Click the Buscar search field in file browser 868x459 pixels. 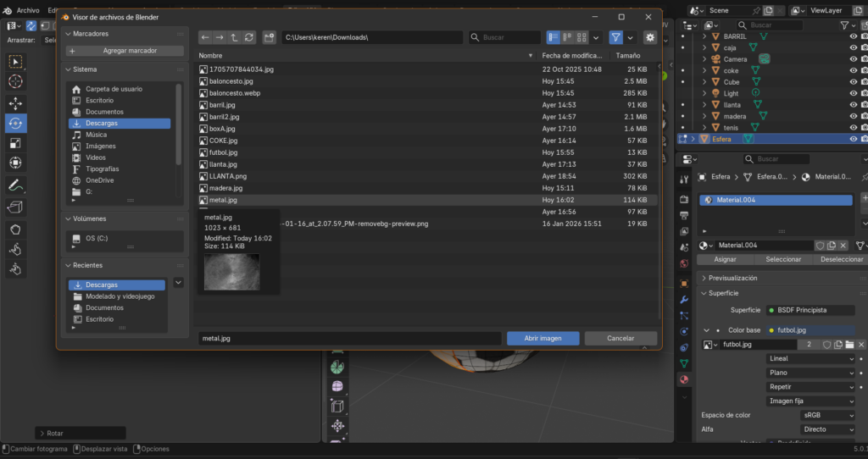click(x=507, y=37)
